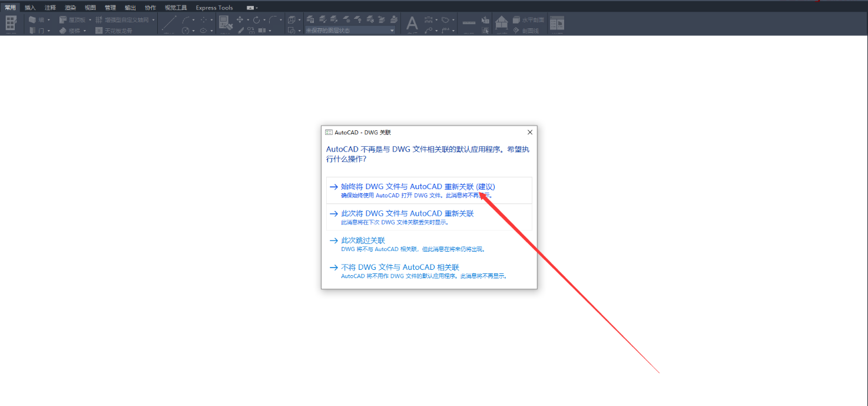868x406 pixels.
Task: Select the Ellipse drawing tool
Action: pos(203,31)
